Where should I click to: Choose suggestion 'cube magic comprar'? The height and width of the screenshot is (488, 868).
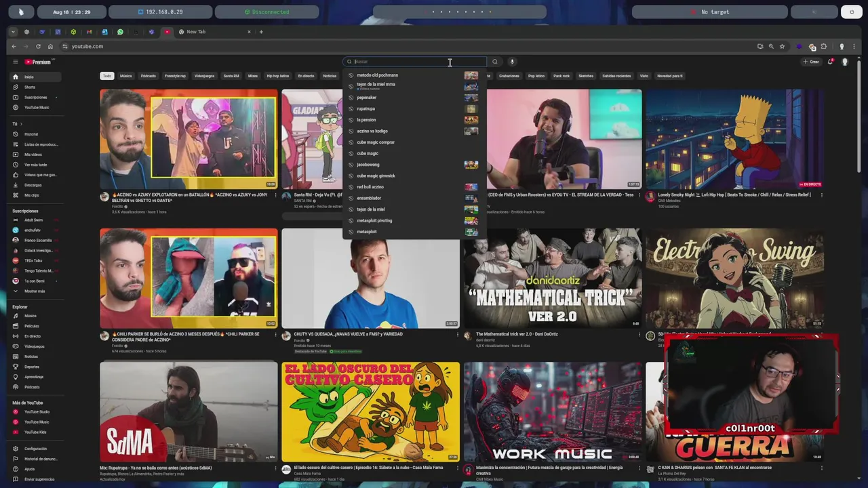[x=414, y=142]
